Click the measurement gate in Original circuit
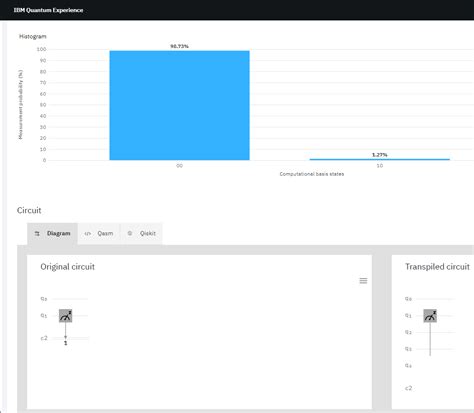 point(66,316)
